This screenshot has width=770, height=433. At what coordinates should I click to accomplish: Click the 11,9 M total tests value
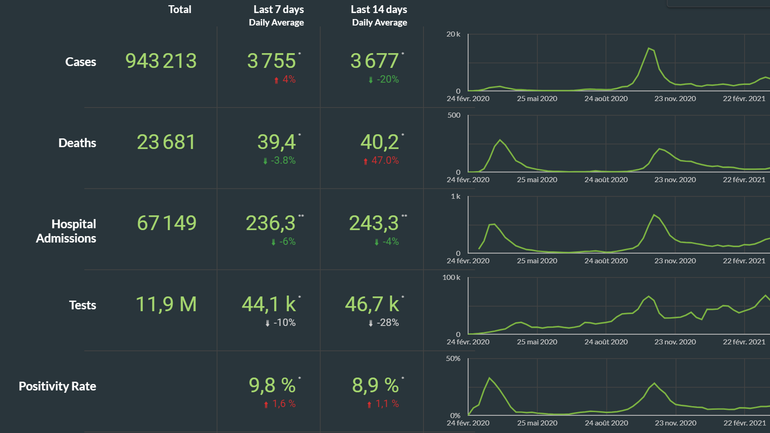(166, 304)
